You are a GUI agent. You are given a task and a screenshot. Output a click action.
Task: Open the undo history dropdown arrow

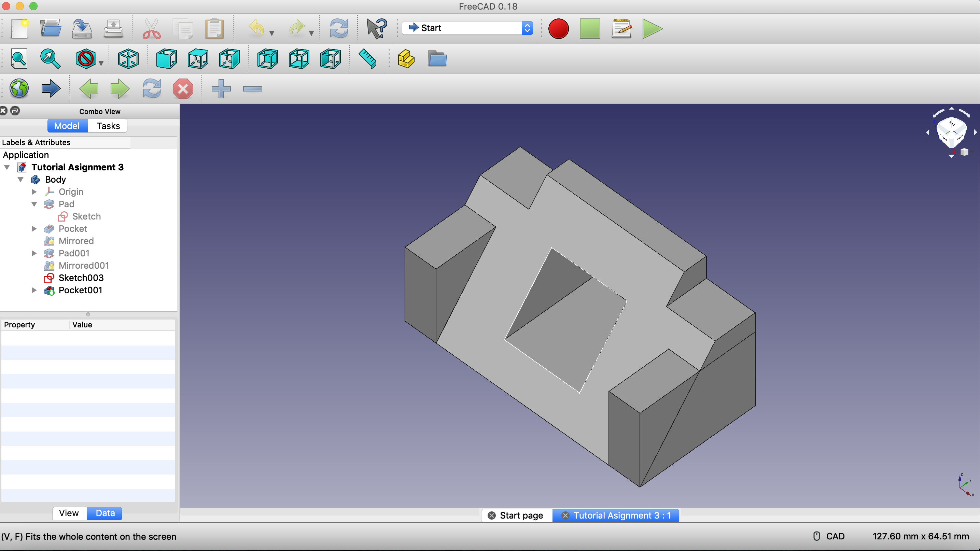coord(271,33)
